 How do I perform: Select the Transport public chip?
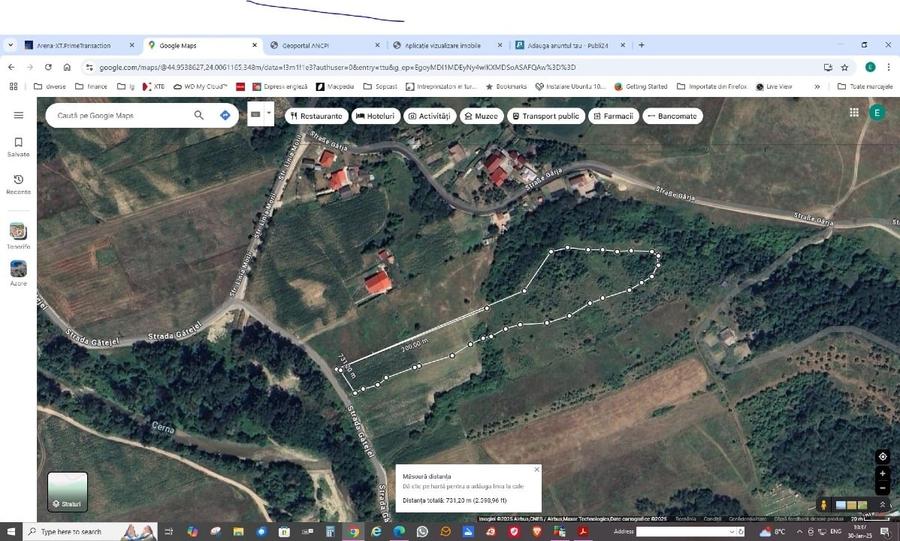pyautogui.click(x=545, y=116)
